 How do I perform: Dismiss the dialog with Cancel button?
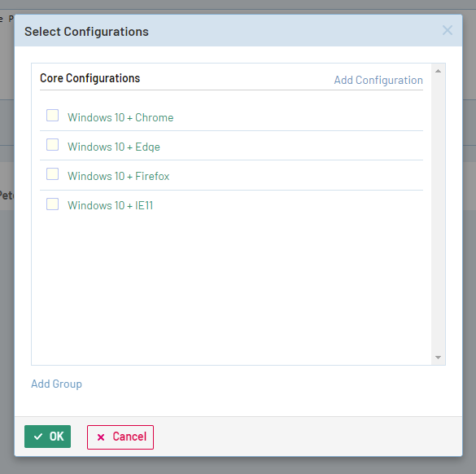(120, 437)
